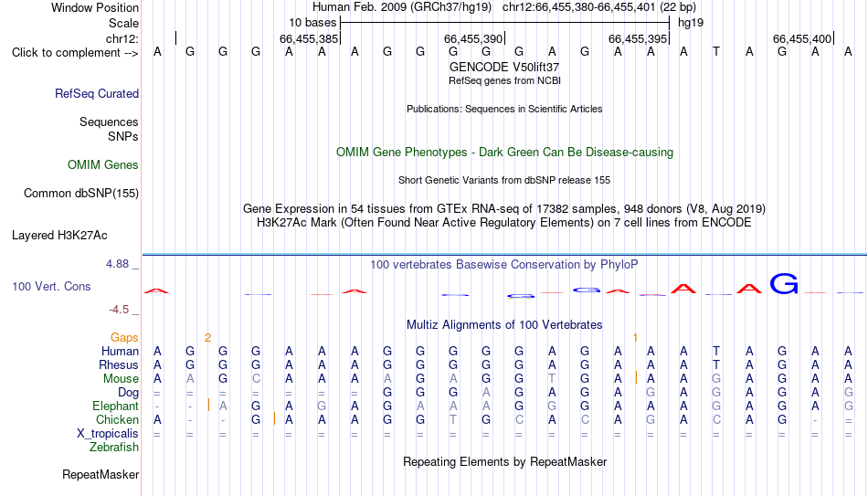868x496 pixels.
Task: Click the Sequences track label
Action: tap(109, 121)
